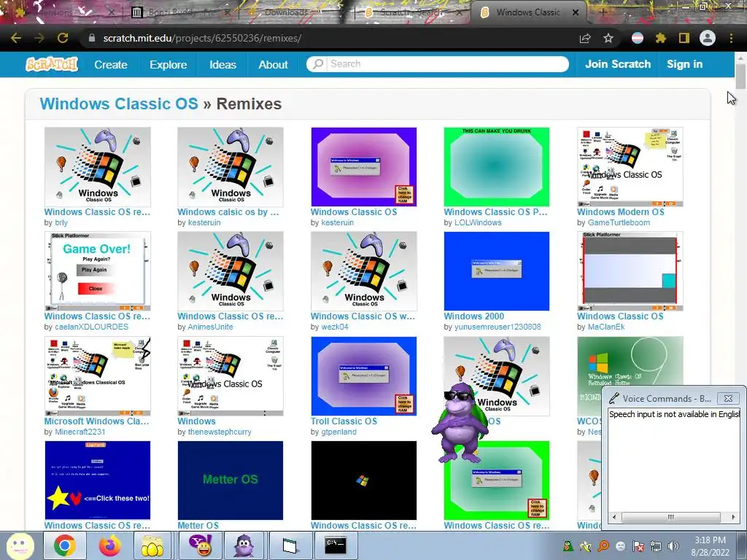
Task: Click the taskbar clock showing 3:18 PM
Action: pyautogui.click(x=710, y=545)
